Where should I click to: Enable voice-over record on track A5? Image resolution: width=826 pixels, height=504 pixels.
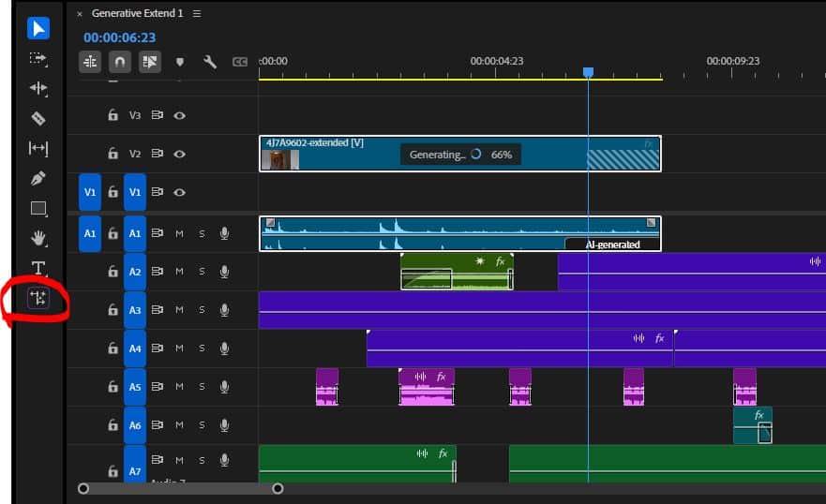pyautogui.click(x=224, y=387)
